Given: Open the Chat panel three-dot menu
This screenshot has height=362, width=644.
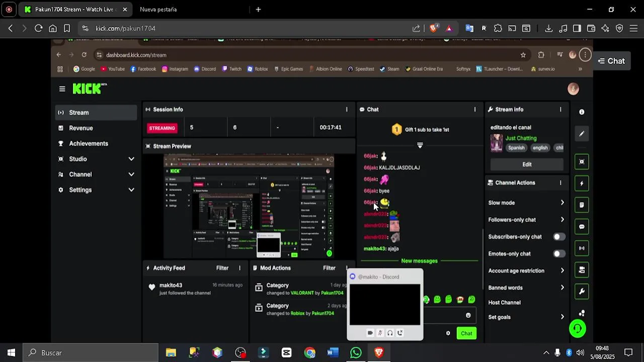Looking at the screenshot, I should [x=474, y=110].
